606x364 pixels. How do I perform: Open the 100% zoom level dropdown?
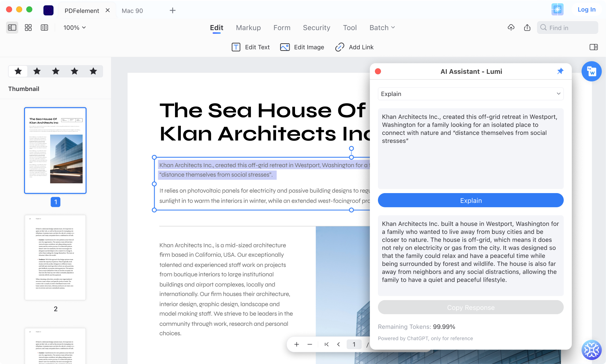[75, 28]
